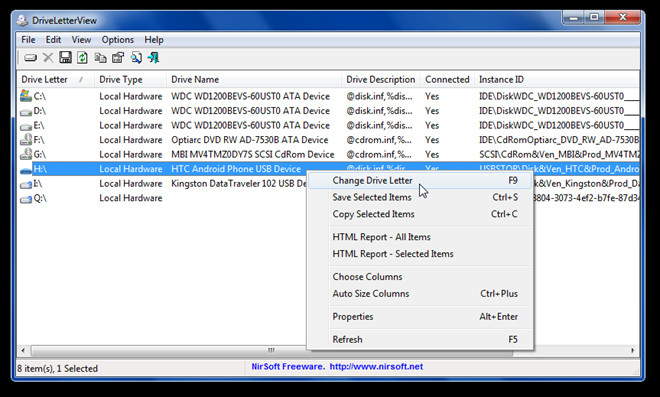Image resolution: width=660 pixels, height=397 pixels.
Task: Open the View menu
Action: [x=81, y=40]
